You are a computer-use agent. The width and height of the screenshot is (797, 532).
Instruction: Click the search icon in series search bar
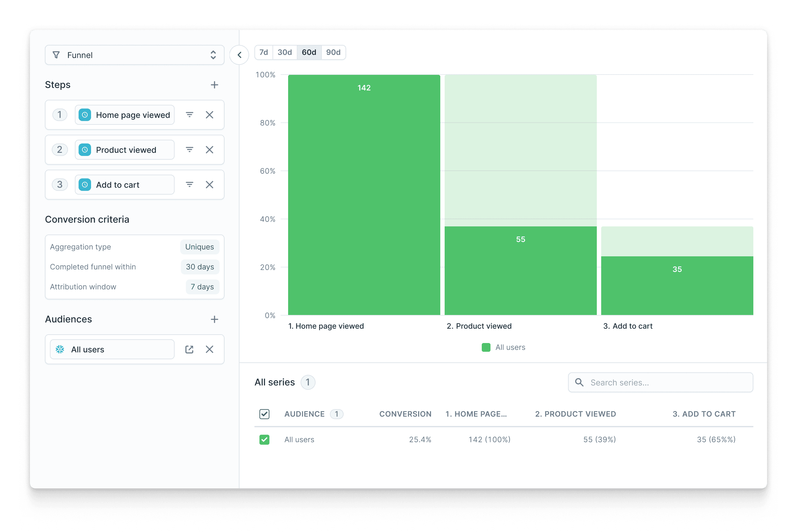(x=579, y=382)
